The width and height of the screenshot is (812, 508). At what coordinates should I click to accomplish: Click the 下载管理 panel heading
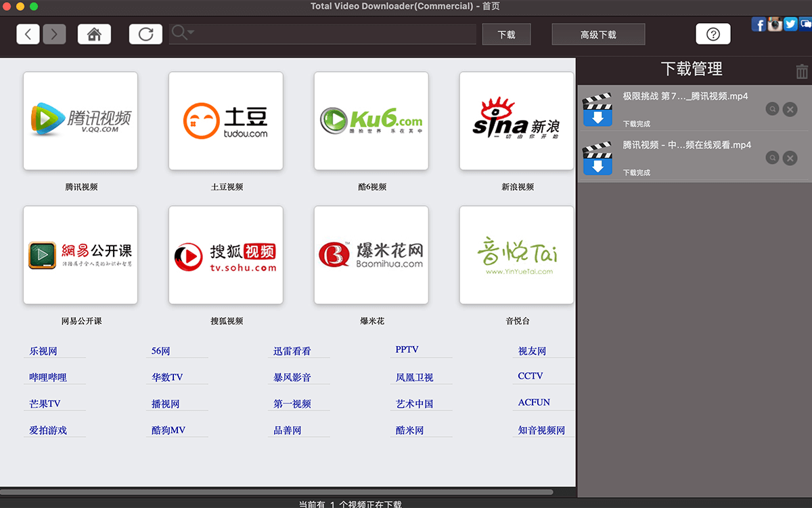[692, 69]
